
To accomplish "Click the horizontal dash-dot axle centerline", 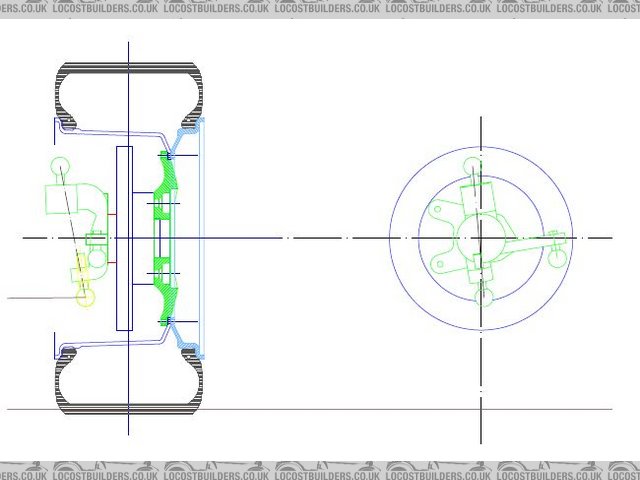I will click(x=300, y=238).
